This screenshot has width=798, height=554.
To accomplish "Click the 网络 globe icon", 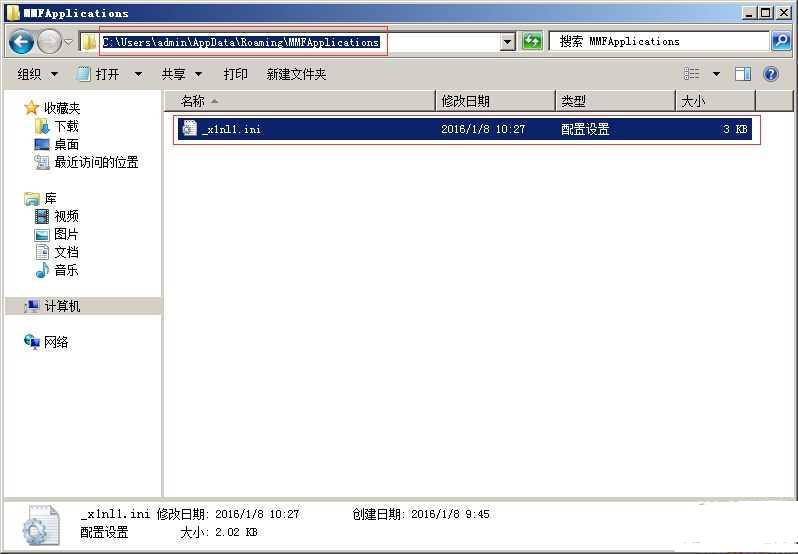I will 32,342.
